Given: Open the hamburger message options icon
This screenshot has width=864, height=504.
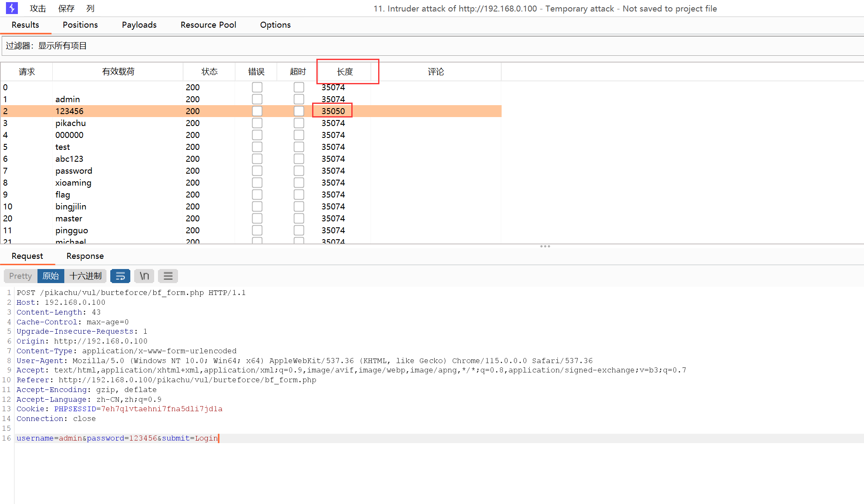Looking at the screenshot, I should tap(168, 276).
